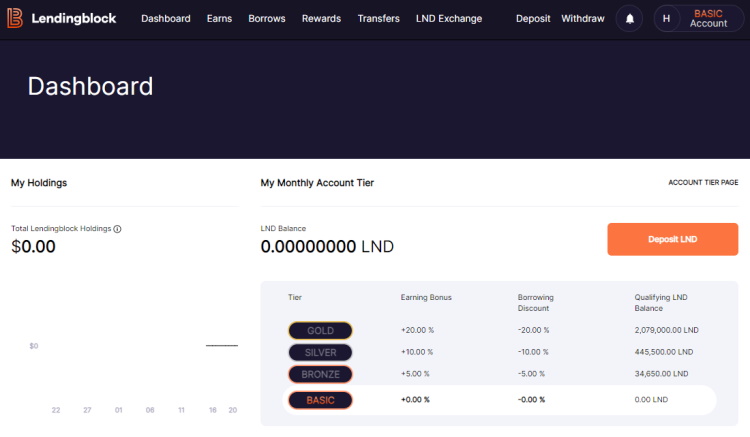Select the SILVER tier badge
This screenshot has width=750, height=437.
320,352
